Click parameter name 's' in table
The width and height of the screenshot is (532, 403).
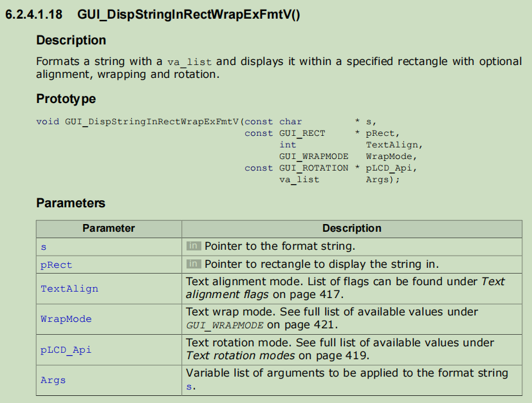coord(44,247)
